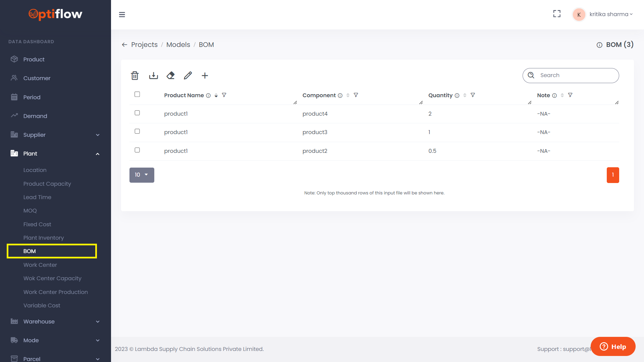The width and height of the screenshot is (644, 362).
Task: Click the pencil edit icon
Action: click(188, 76)
